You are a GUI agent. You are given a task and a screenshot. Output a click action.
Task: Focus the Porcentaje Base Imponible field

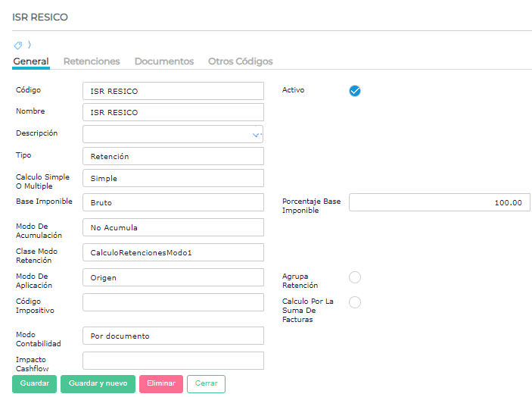coord(439,202)
